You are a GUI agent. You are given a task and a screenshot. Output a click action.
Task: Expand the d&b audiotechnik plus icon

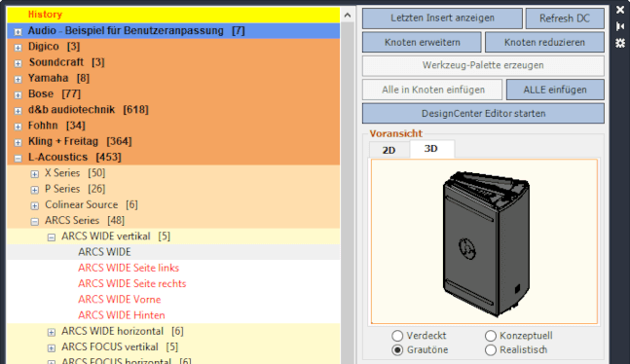(19, 111)
